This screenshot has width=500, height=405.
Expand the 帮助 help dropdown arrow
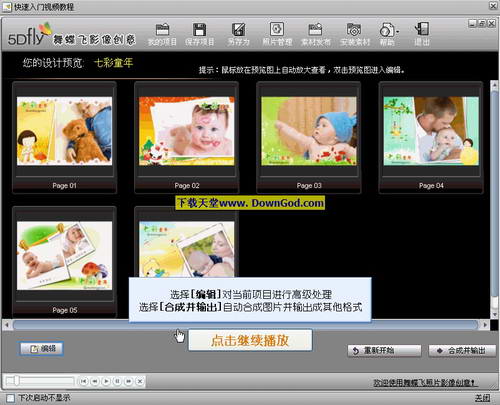click(x=397, y=32)
